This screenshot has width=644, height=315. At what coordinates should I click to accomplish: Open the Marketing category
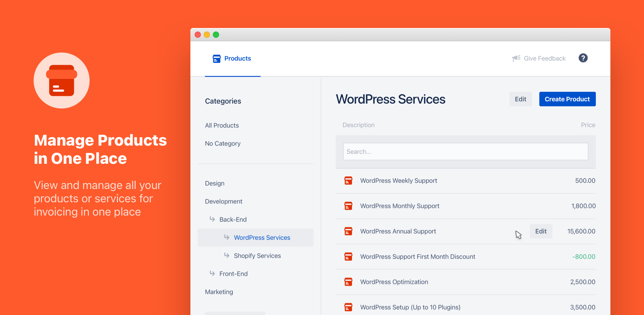(219, 292)
